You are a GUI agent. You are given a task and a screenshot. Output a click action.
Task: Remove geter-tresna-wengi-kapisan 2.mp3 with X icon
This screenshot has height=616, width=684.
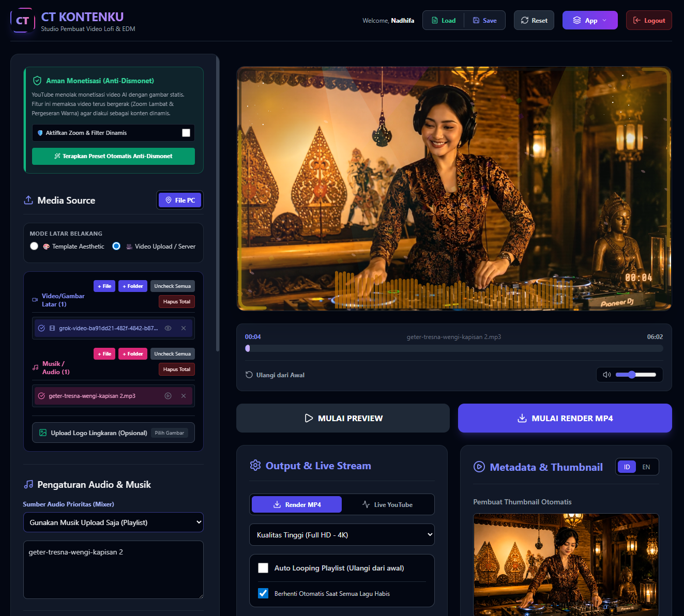pos(184,396)
